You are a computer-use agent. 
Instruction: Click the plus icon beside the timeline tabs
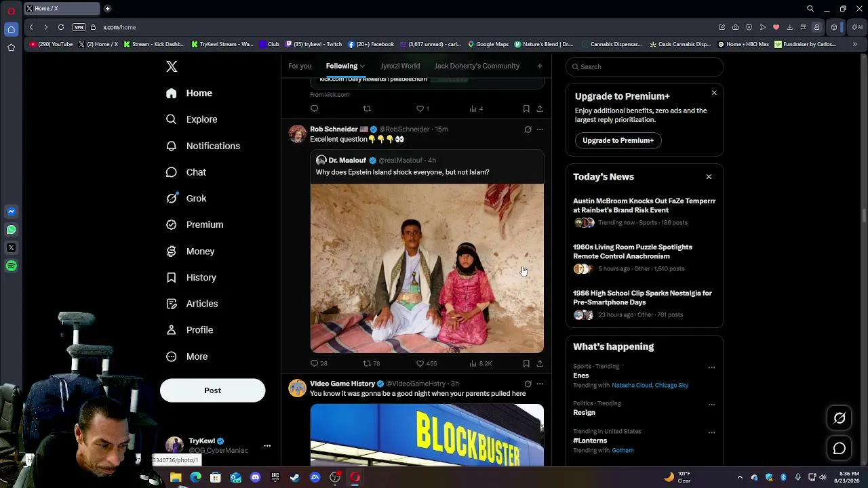click(539, 66)
